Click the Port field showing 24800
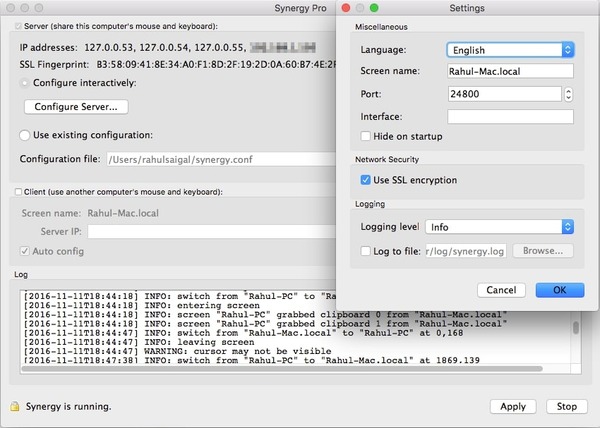 coord(505,94)
